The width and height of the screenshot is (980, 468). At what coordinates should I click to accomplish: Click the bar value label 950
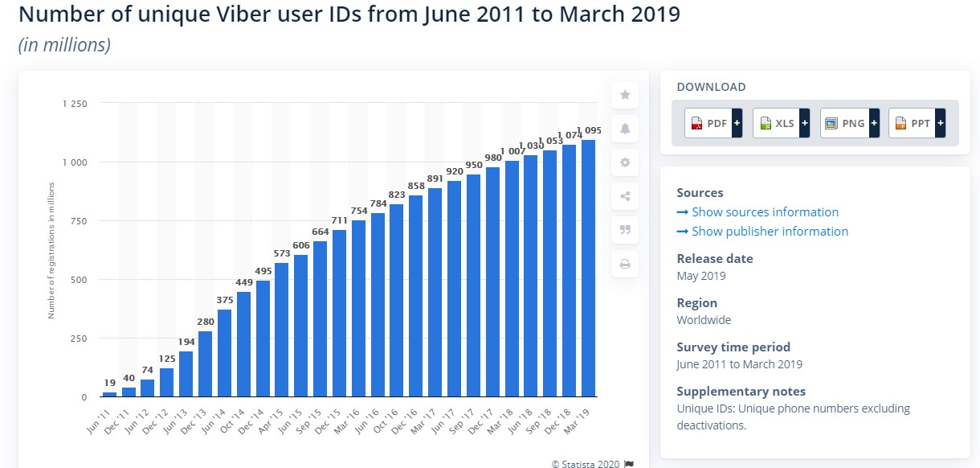[473, 164]
